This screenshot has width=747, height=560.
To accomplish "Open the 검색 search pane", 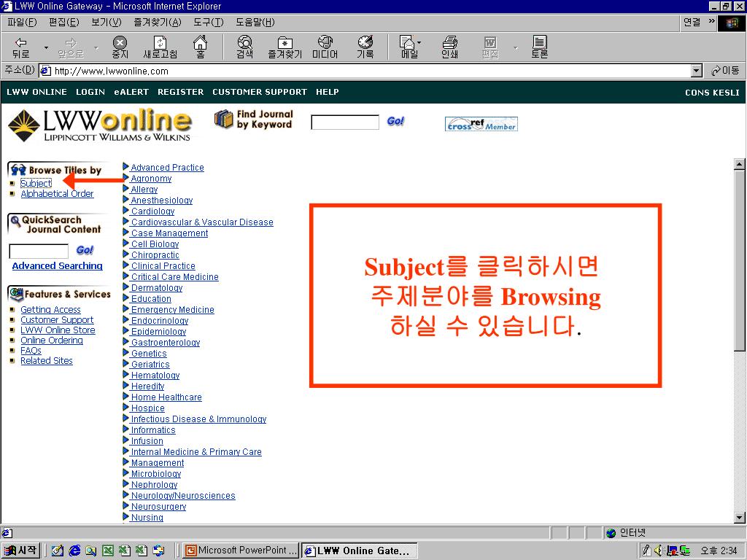I will (245, 47).
